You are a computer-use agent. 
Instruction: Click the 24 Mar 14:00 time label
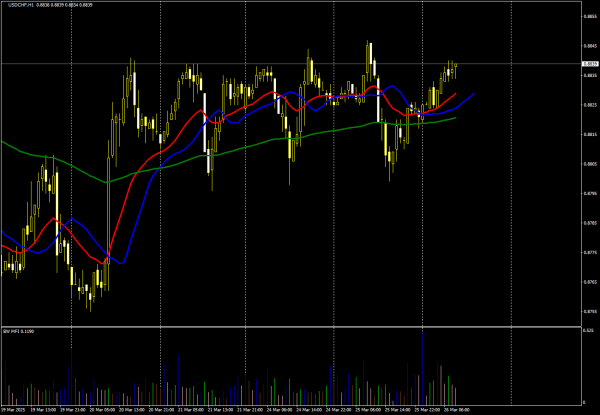tap(307, 409)
